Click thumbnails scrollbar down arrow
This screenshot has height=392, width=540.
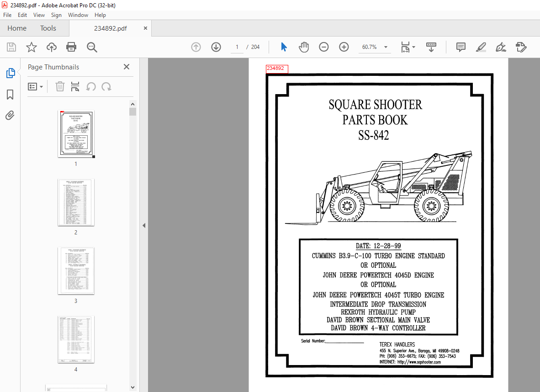tap(132, 387)
